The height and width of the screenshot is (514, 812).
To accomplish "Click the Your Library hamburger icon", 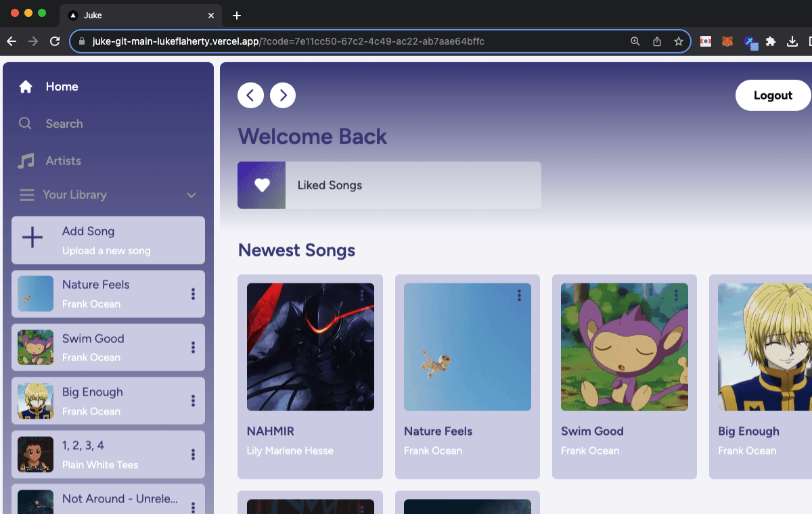I will pyautogui.click(x=27, y=195).
